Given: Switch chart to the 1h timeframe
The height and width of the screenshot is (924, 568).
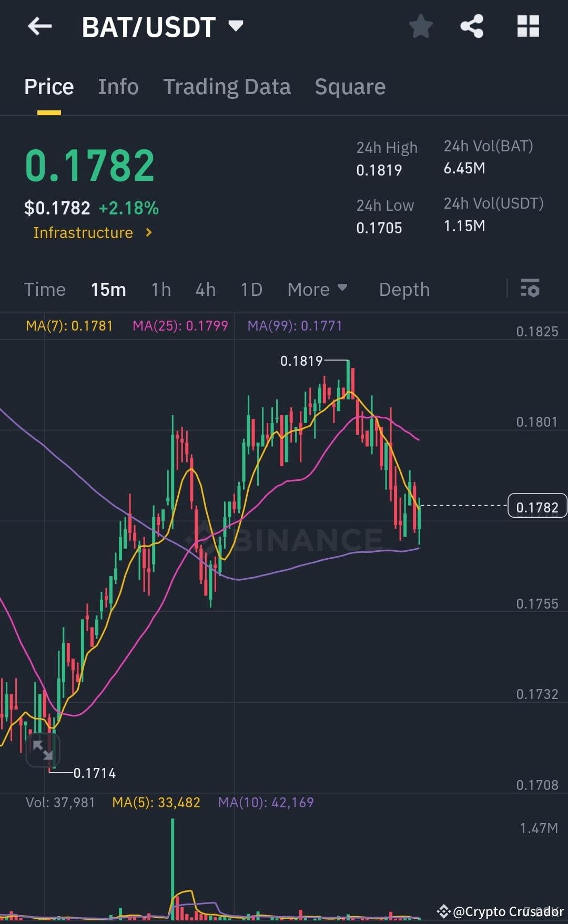Looking at the screenshot, I should click(x=160, y=289).
